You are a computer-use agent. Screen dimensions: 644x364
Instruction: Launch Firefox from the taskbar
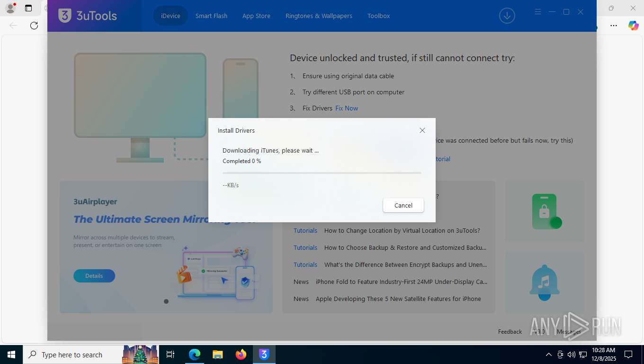(x=241, y=355)
